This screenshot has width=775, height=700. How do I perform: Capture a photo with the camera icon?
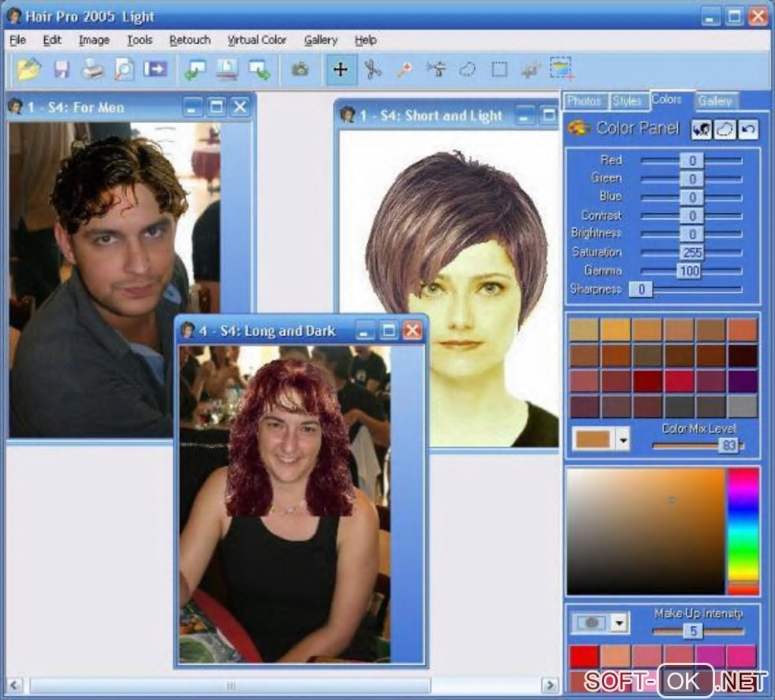300,69
